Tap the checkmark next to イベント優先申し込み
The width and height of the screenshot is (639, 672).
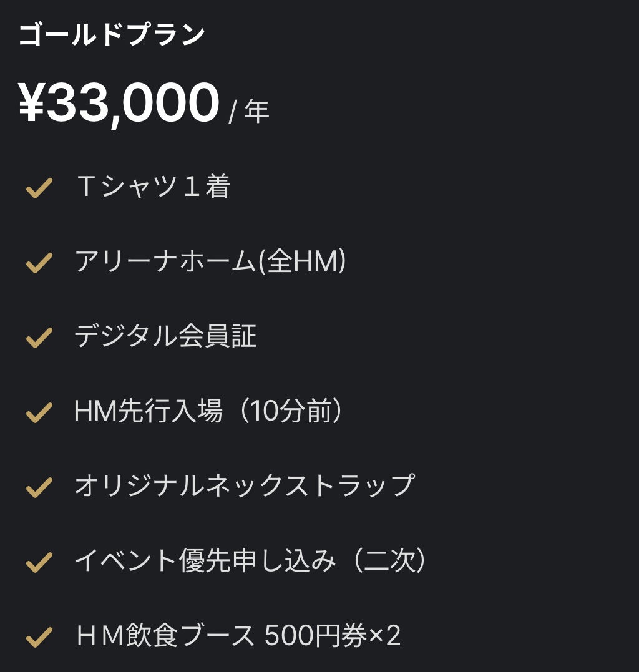pyautogui.click(x=39, y=562)
